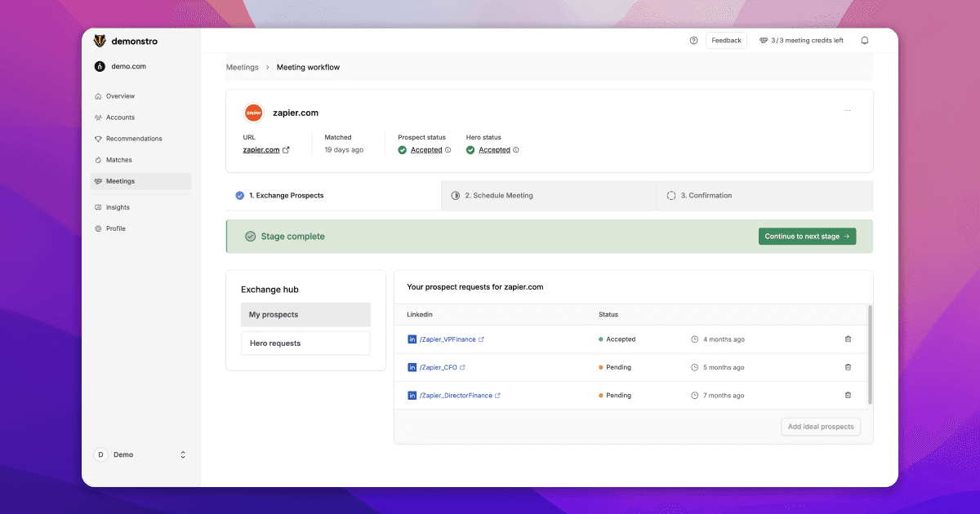The height and width of the screenshot is (514, 980).
Task: Switch to the Schedule Meeting stage tab
Action: click(x=498, y=196)
